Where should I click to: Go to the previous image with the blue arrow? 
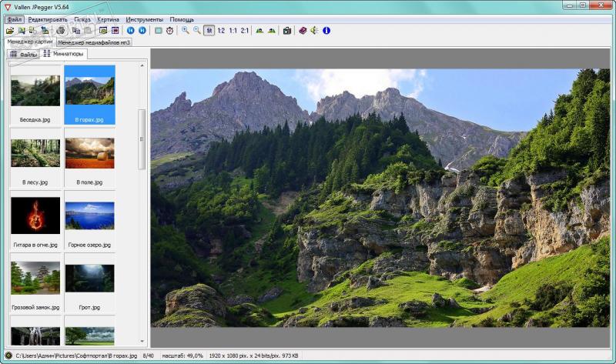[130, 31]
